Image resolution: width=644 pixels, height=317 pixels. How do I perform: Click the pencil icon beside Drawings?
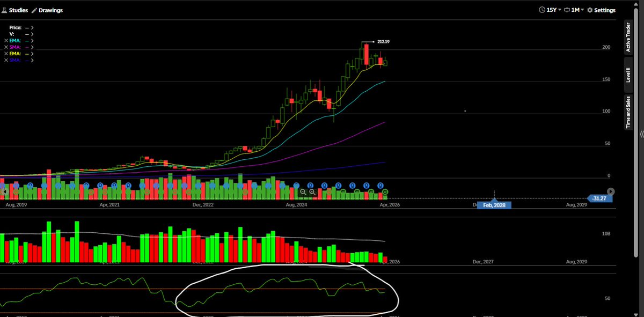[x=34, y=10]
